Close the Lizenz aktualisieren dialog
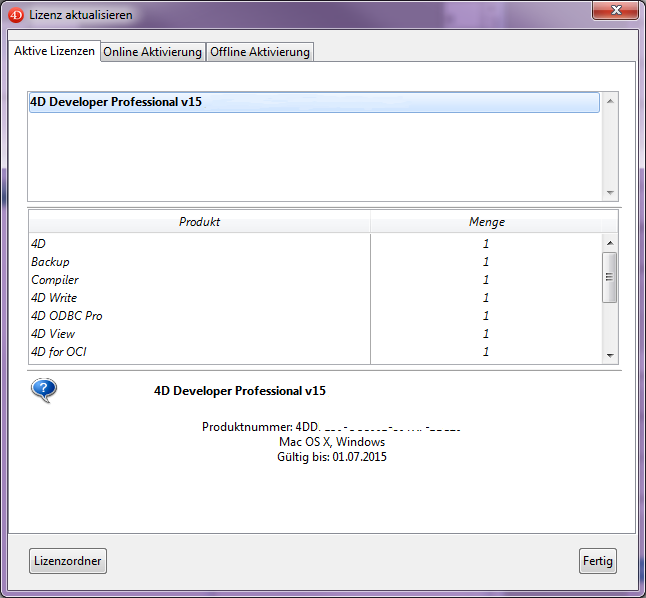 pyautogui.click(x=616, y=10)
